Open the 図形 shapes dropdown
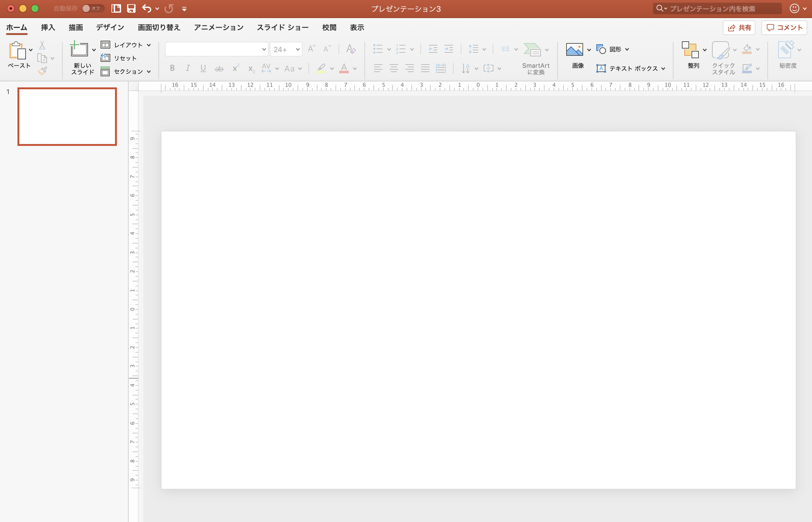The width and height of the screenshot is (812, 522). point(613,49)
